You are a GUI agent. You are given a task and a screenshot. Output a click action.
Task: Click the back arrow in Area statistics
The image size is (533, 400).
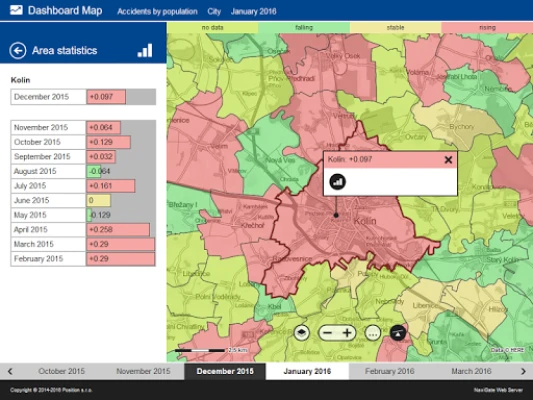point(18,51)
